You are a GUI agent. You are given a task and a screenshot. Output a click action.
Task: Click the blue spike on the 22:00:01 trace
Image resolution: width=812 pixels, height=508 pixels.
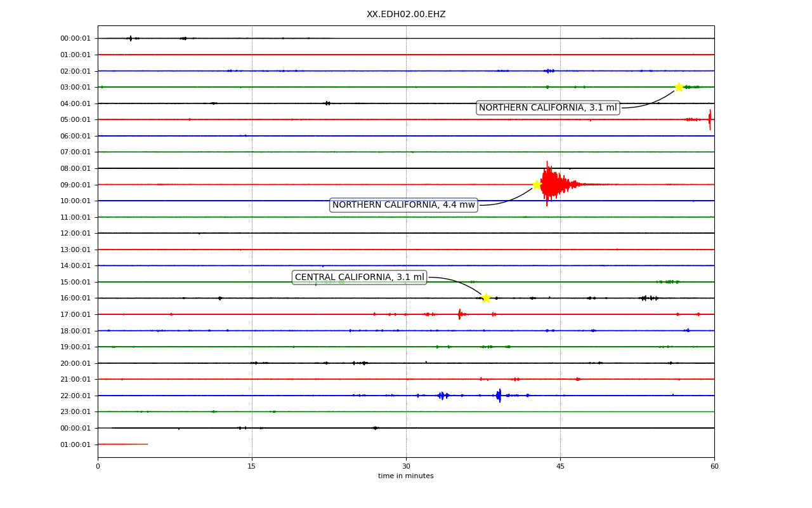point(499,396)
